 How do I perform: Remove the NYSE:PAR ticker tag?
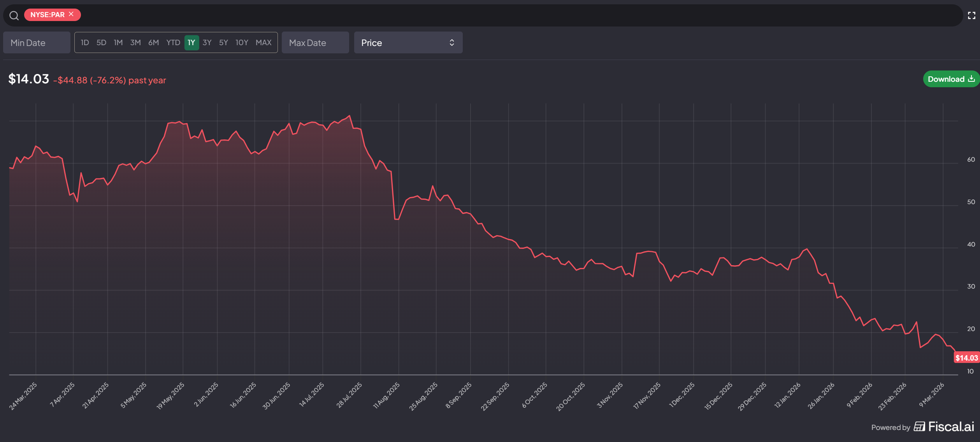pyautogui.click(x=71, y=14)
